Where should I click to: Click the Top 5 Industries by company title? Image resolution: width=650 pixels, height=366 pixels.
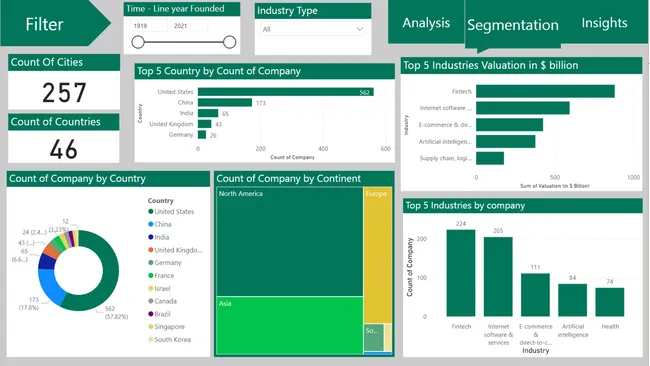[465, 206]
